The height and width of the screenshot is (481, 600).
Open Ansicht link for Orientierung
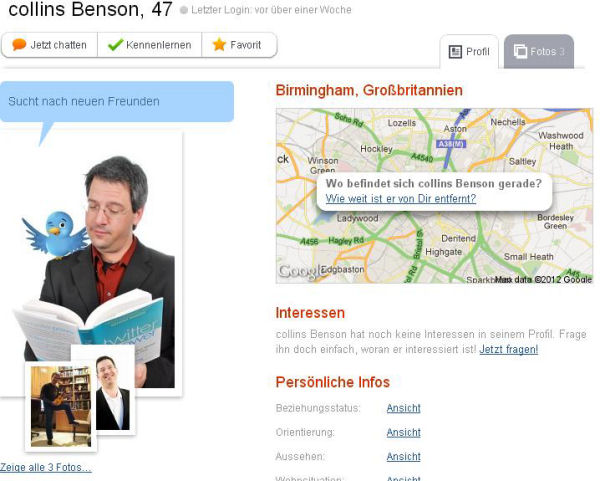403,432
